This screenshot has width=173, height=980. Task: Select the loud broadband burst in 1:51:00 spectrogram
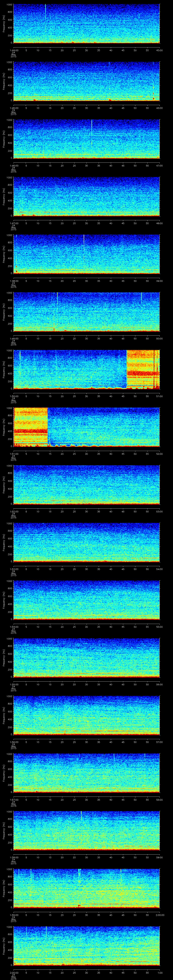pos(30,427)
